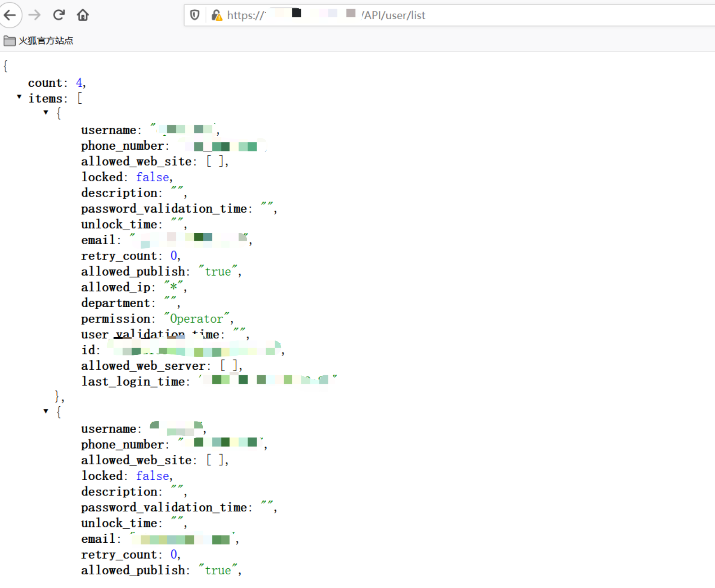Click the first allowed_publish "true" value
Image resolution: width=715 pixels, height=588 pixels.
tap(218, 271)
